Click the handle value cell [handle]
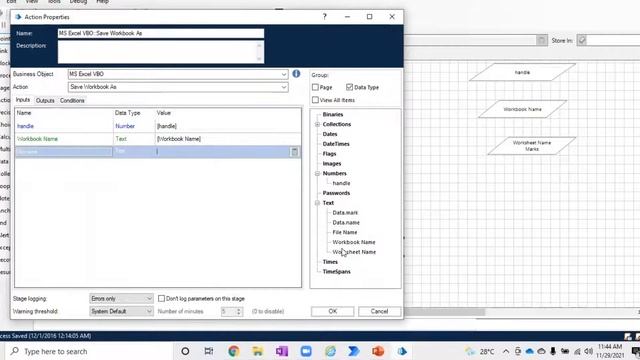Viewport: 640px width, 360px height. pyautogui.click(x=229, y=126)
